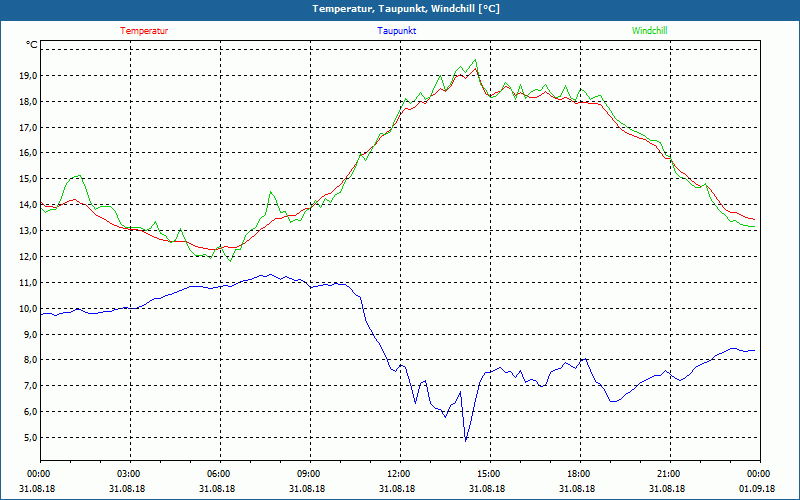Click the °C unit label on the y-axis
This screenshot has height=500, width=800.
[32, 45]
